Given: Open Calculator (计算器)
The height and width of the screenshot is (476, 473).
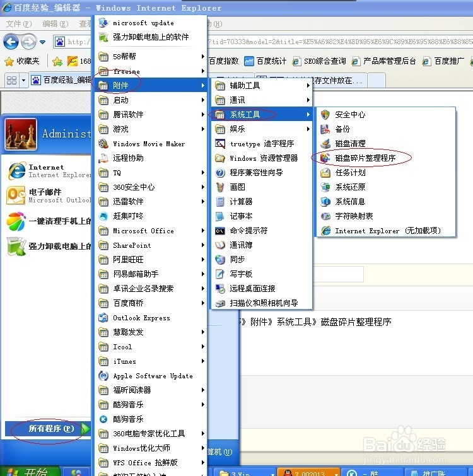Looking at the screenshot, I should coord(262,202).
